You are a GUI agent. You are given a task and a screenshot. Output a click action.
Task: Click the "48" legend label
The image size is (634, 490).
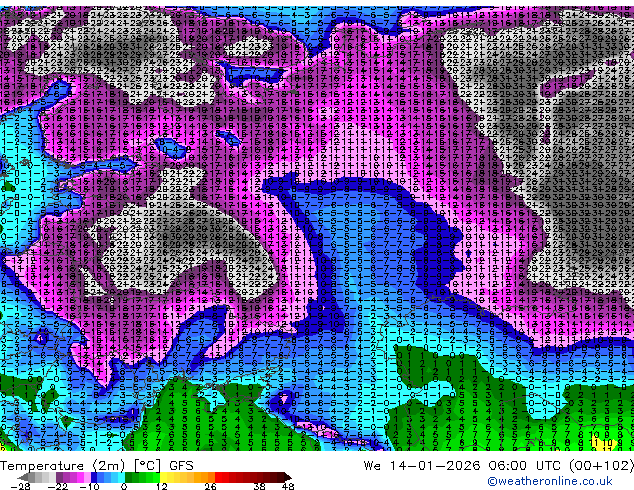(288, 486)
